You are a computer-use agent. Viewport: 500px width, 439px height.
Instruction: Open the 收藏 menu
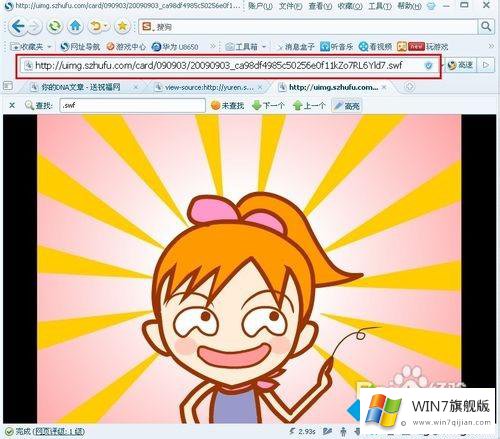pyautogui.click(x=350, y=6)
